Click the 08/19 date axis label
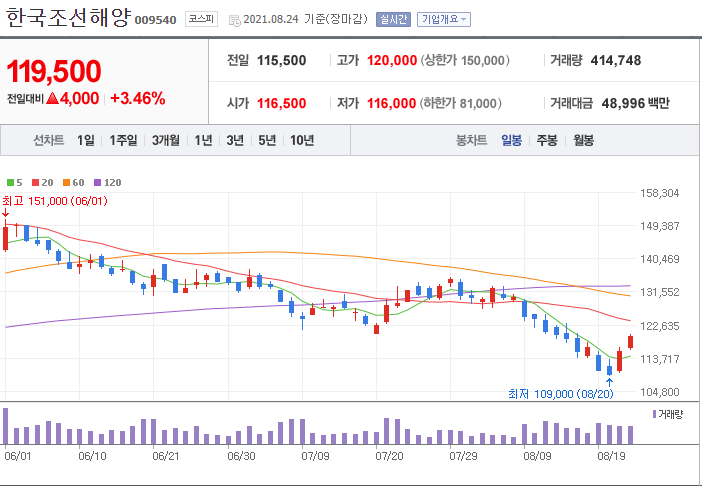 pyautogui.click(x=612, y=456)
